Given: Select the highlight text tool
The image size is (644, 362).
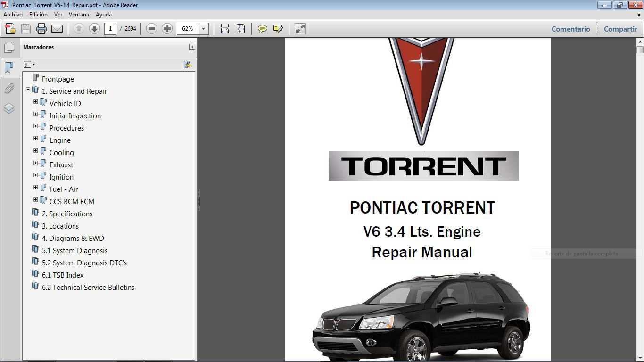Looking at the screenshot, I should point(278,29).
